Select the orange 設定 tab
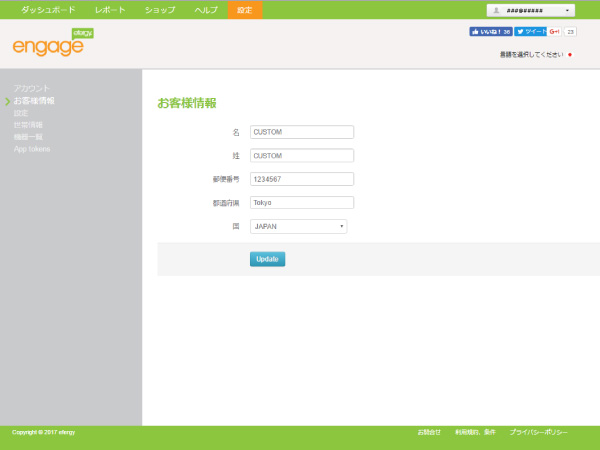The width and height of the screenshot is (600, 450). click(245, 10)
